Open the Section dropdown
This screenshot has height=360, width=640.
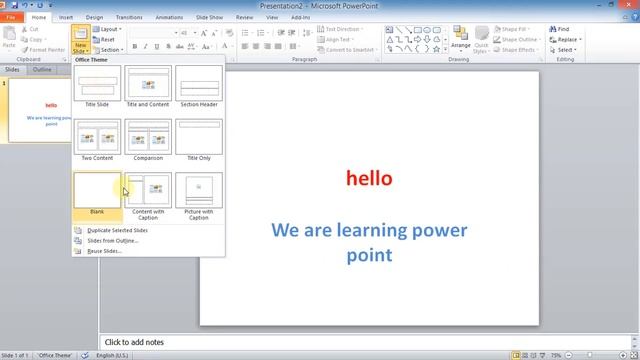tap(108, 50)
